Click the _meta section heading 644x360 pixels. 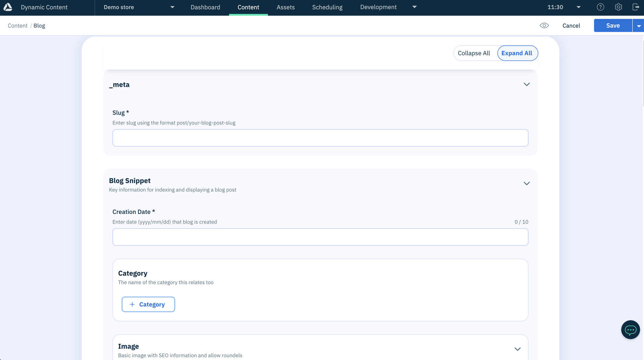click(x=119, y=85)
